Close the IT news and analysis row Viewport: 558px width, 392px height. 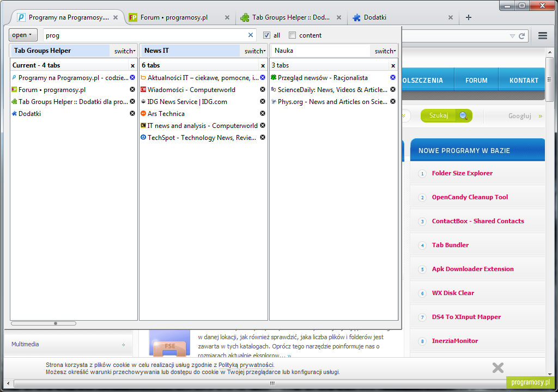click(263, 126)
